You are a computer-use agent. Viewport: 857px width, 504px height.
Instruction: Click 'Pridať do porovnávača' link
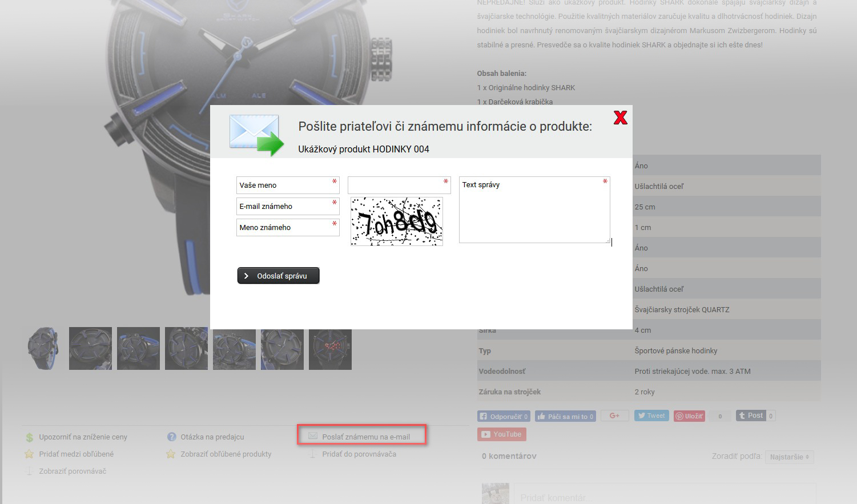coord(359,454)
